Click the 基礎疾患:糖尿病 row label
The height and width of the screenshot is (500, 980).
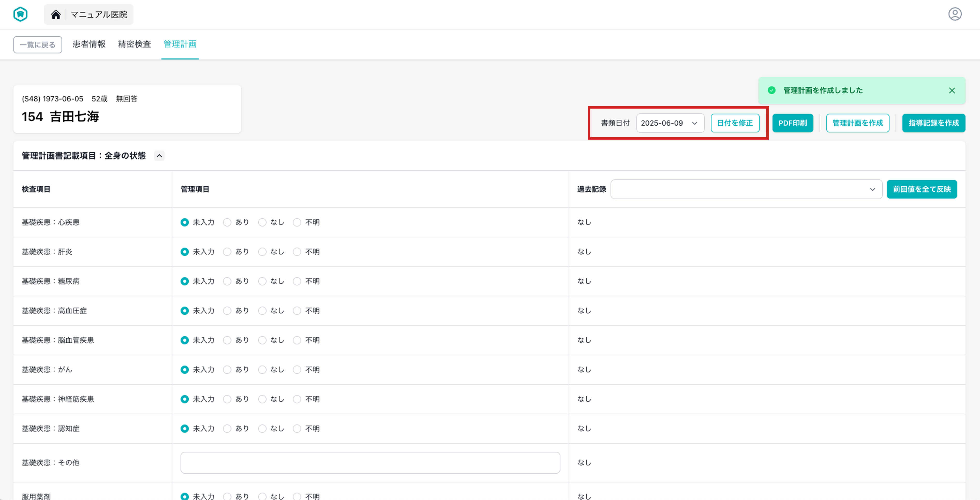pyautogui.click(x=51, y=281)
